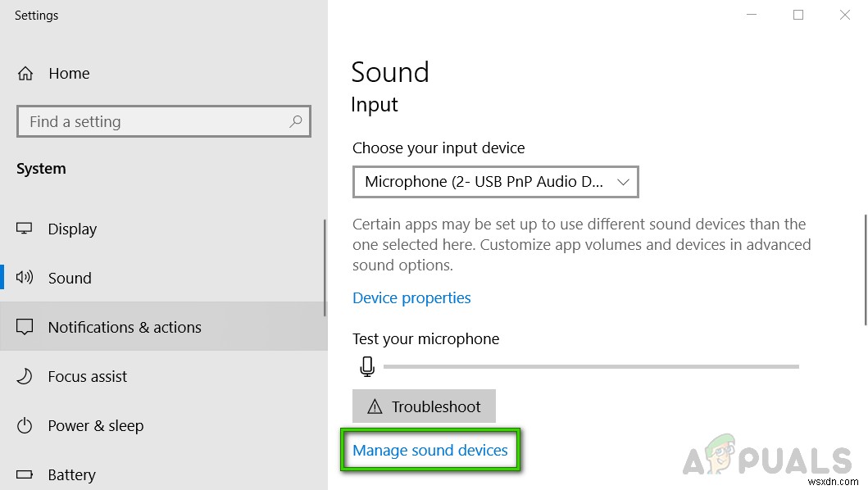Click the microphone level test bar
This screenshot has width=868, height=490.
593,366
